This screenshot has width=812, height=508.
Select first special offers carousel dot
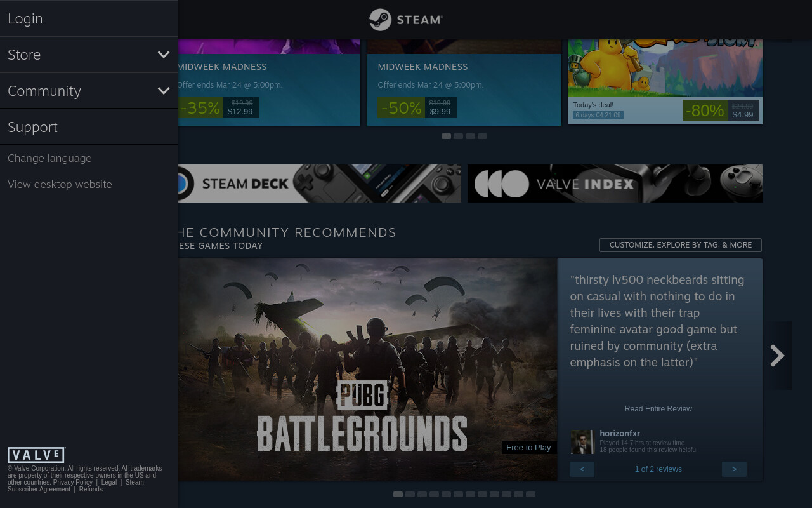tap(446, 136)
